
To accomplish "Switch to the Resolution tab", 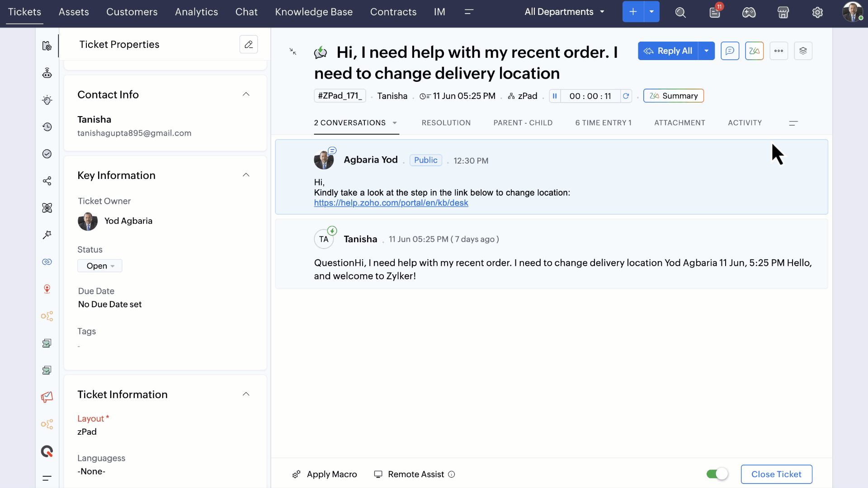I will coord(446,123).
